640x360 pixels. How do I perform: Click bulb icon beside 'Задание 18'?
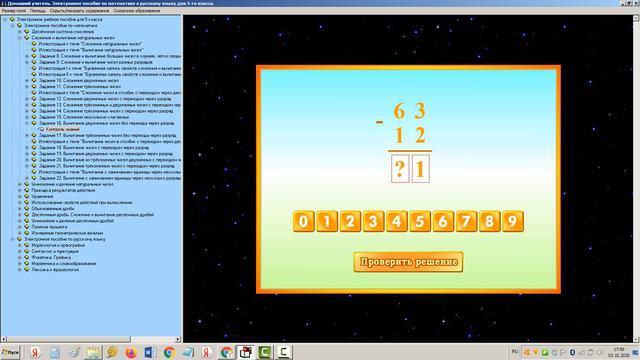pos(34,147)
